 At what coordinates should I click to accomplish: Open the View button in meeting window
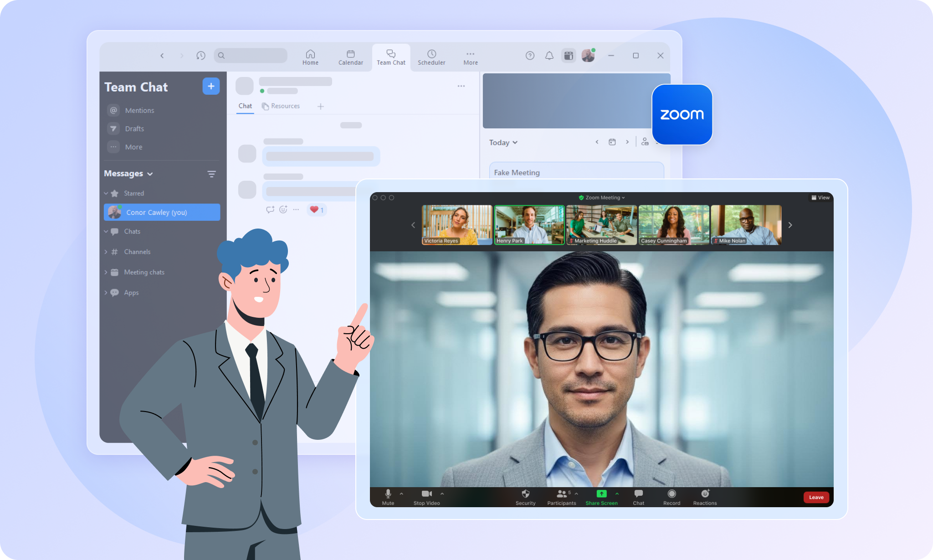820,198
